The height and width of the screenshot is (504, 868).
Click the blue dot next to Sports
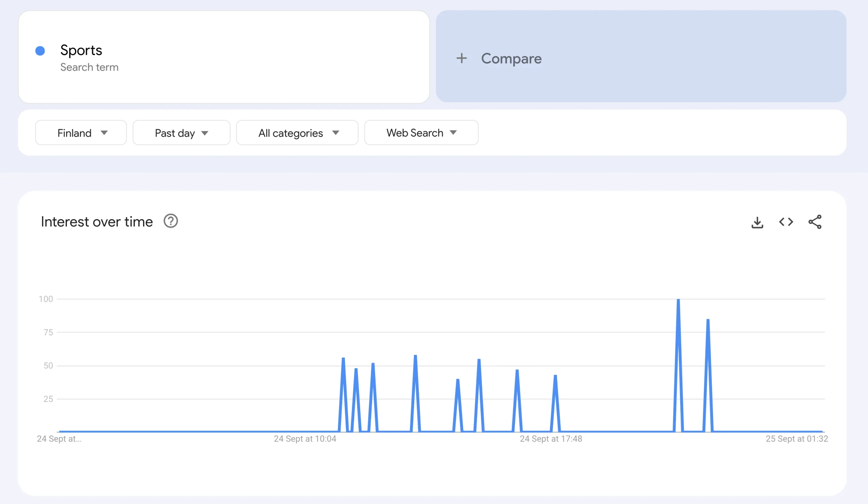coord(40,51)
